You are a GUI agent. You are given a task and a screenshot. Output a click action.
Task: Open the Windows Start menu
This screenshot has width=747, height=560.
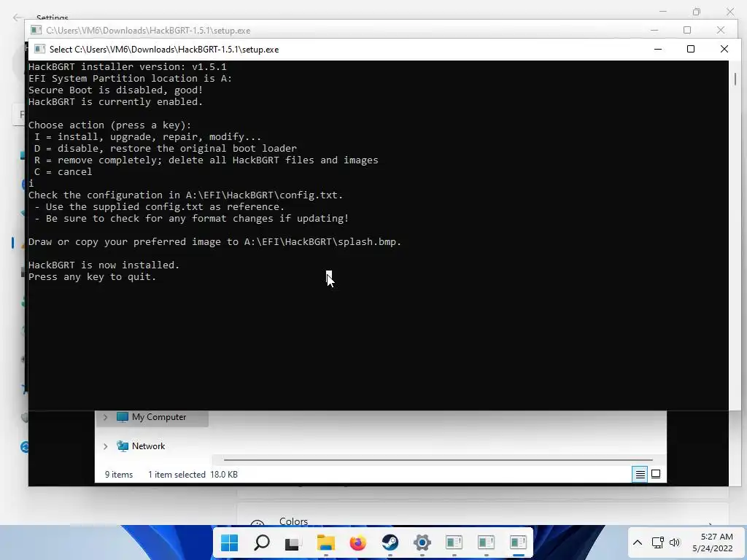click(x=229, y=542)
